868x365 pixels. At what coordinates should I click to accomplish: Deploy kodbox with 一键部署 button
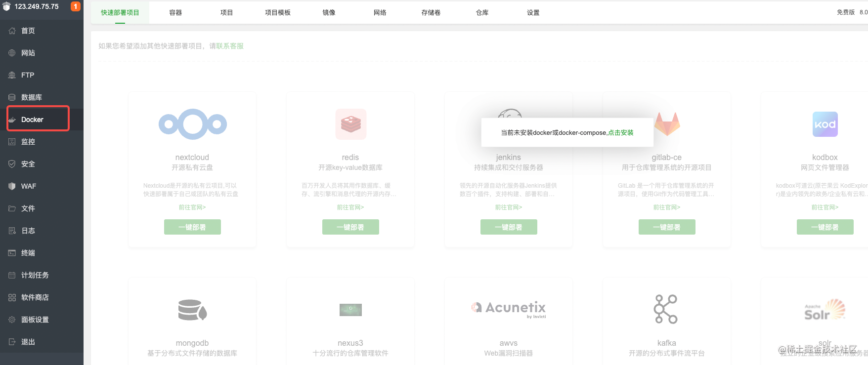pos(825,227)
